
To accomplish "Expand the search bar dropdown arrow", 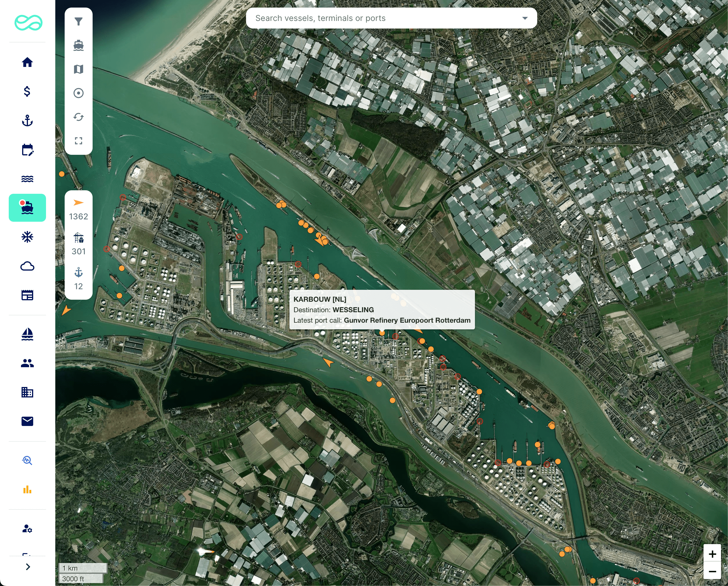I will coord(525,18).
